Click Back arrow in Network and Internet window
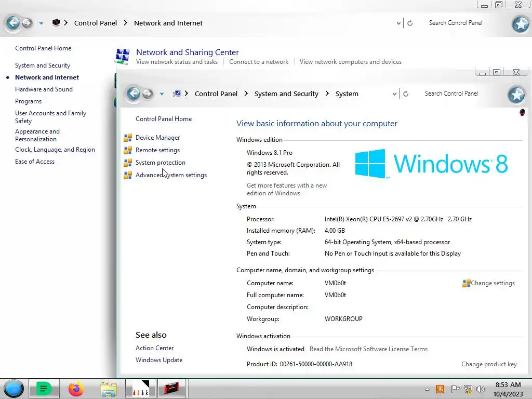The image size is (532, 399). tap(13, 23)
